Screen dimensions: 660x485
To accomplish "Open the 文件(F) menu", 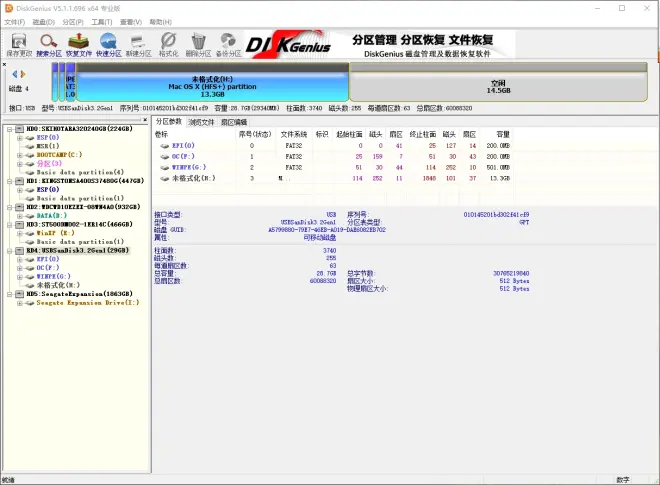I will click(15, 22).
